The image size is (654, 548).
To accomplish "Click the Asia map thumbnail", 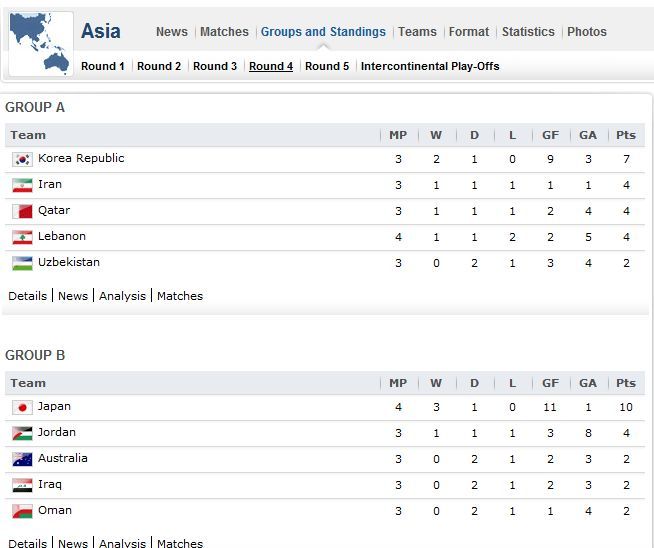I will 40,43.
